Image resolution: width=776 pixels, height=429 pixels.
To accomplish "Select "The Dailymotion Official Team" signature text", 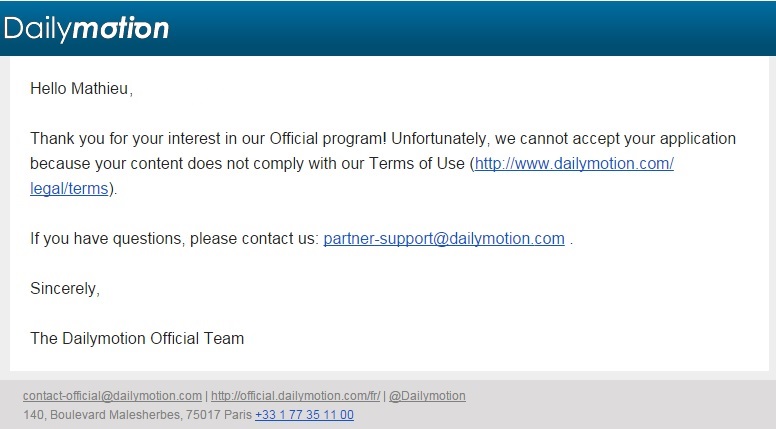I will click(x=137, y=338).
